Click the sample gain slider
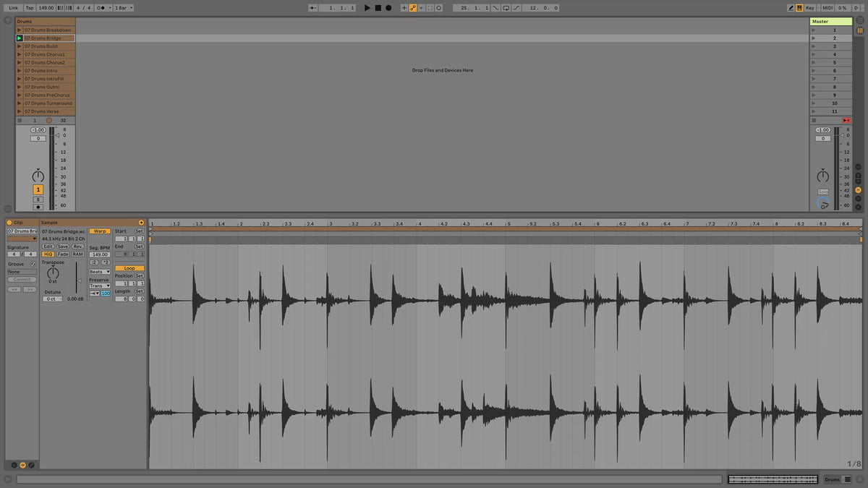 point(76,282)
